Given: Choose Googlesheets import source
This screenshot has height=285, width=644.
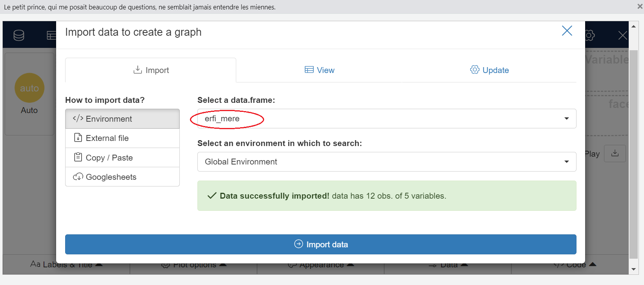Looking at the screenshot, I should point(122,177).
